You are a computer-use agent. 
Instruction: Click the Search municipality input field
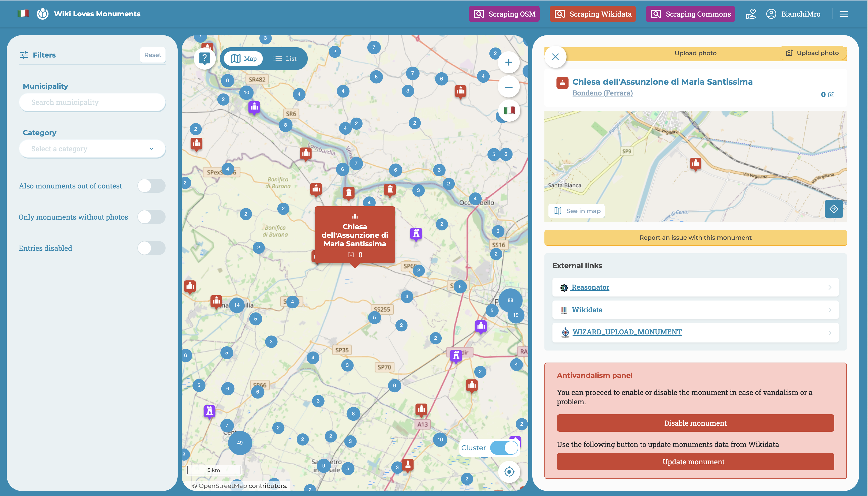(x=92, y=102)
